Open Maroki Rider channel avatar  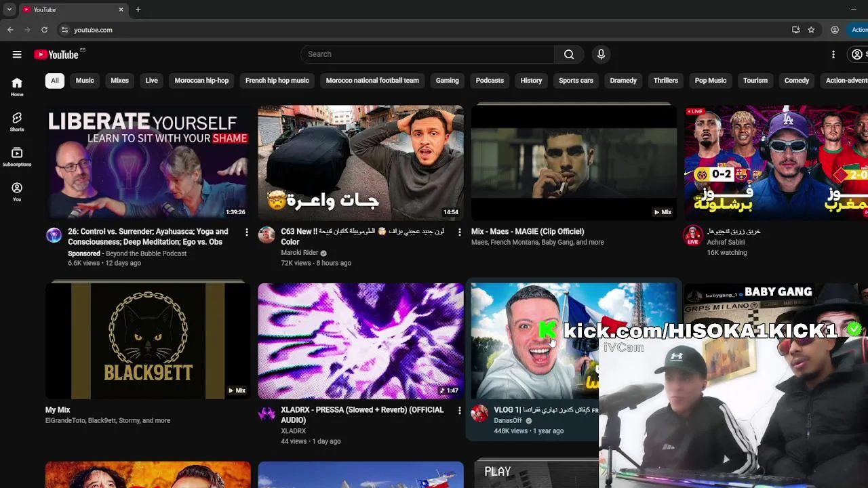tap(267, 235)
